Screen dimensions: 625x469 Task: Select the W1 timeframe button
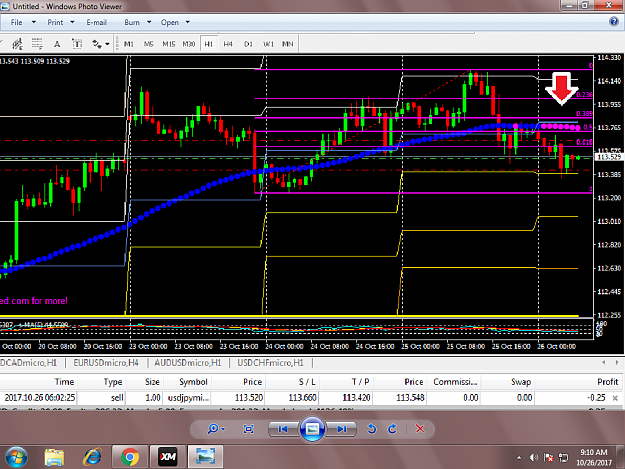(x=268, y=44)
